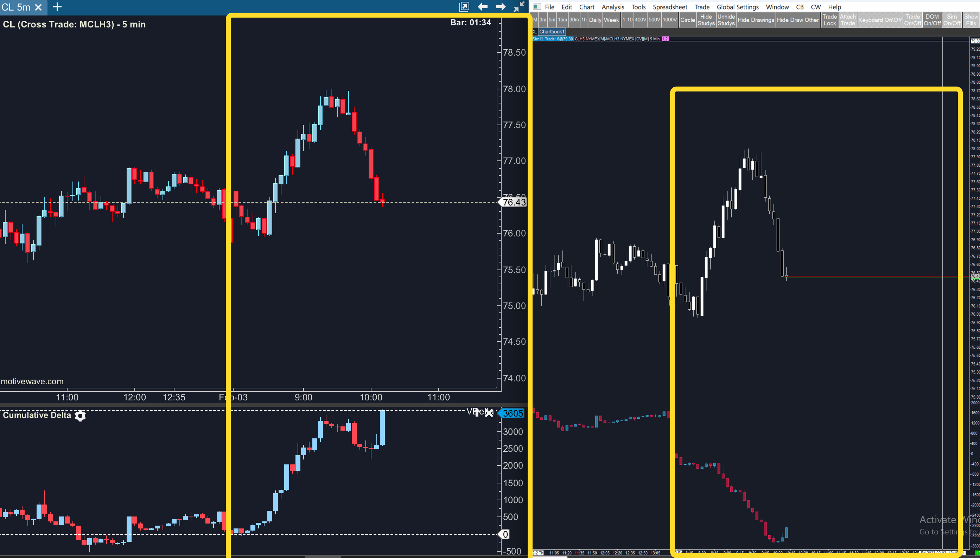
Task: Open the Global Settings menu
Action: (738, 7)
